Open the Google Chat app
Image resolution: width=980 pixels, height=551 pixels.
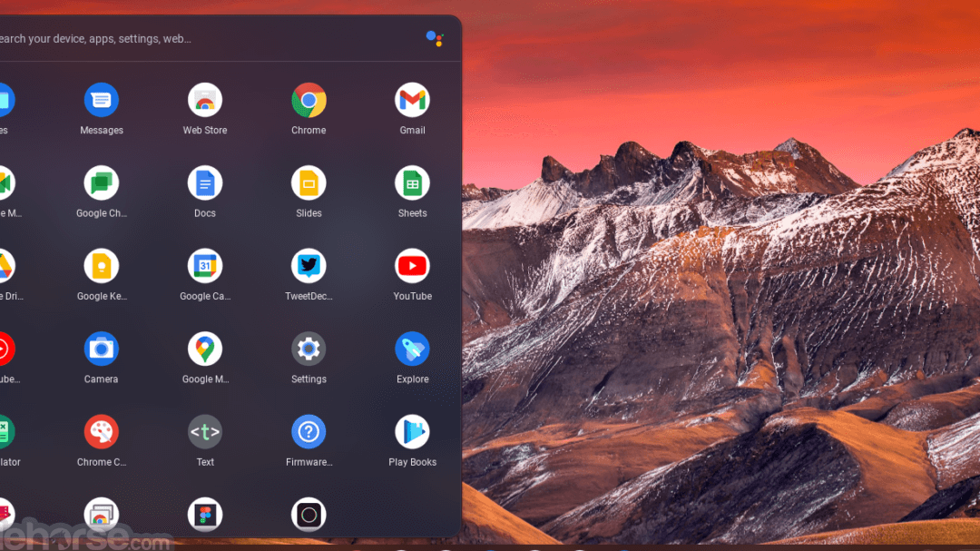[102, 183]
